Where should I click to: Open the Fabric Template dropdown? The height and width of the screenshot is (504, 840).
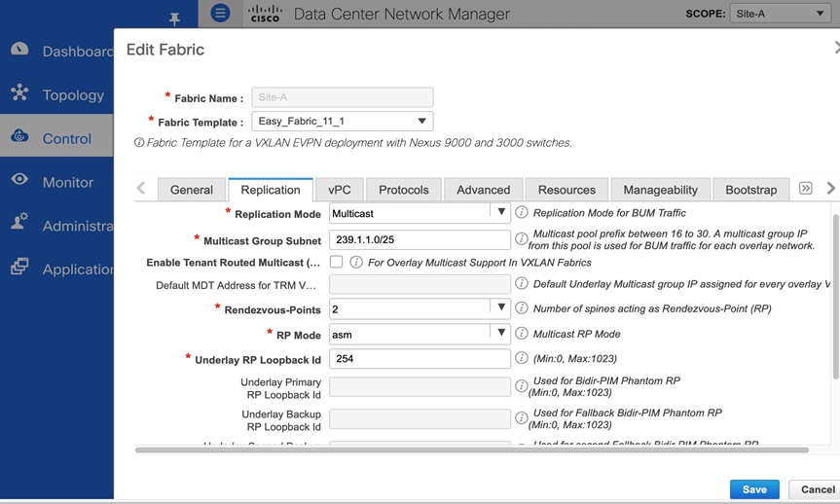click(x=342, y=122)
